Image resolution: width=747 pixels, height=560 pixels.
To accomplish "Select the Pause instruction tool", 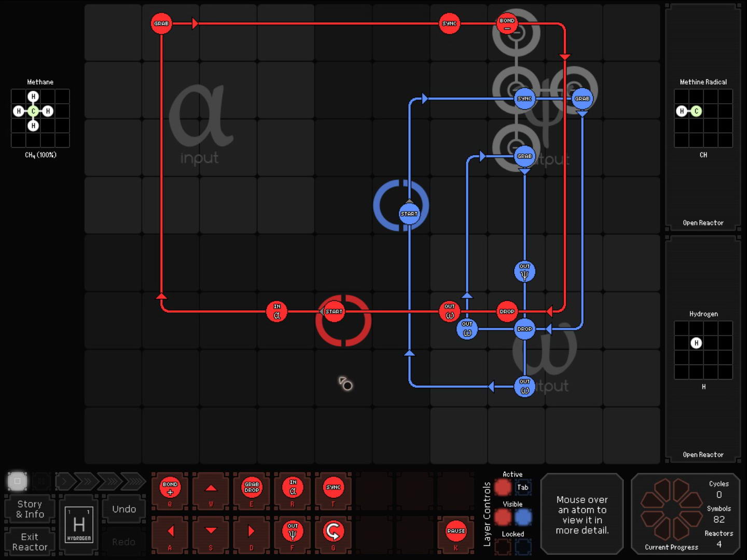I will 455,531.
